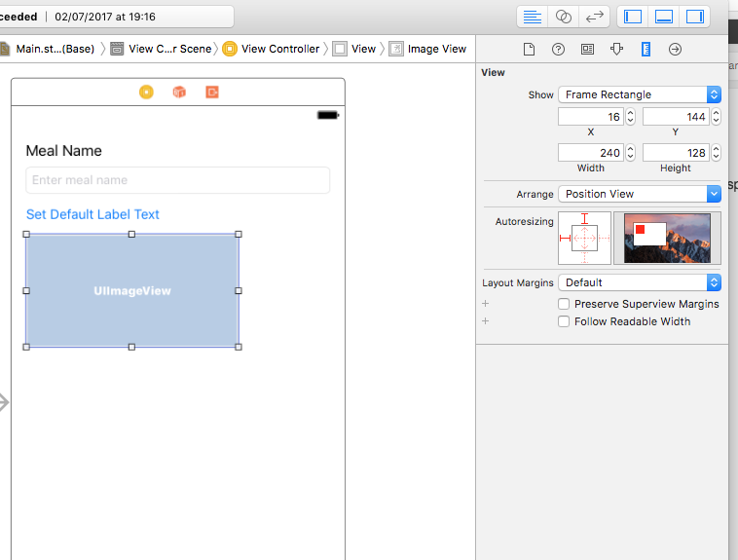This screenshot has width=738, height=560.
Task: Click the Height value stepper
Action: 716,153
